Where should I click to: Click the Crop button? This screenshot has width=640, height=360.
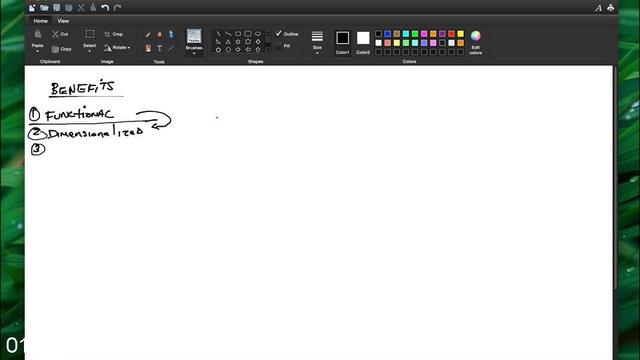pyautogui.click(x=113, y=34)
